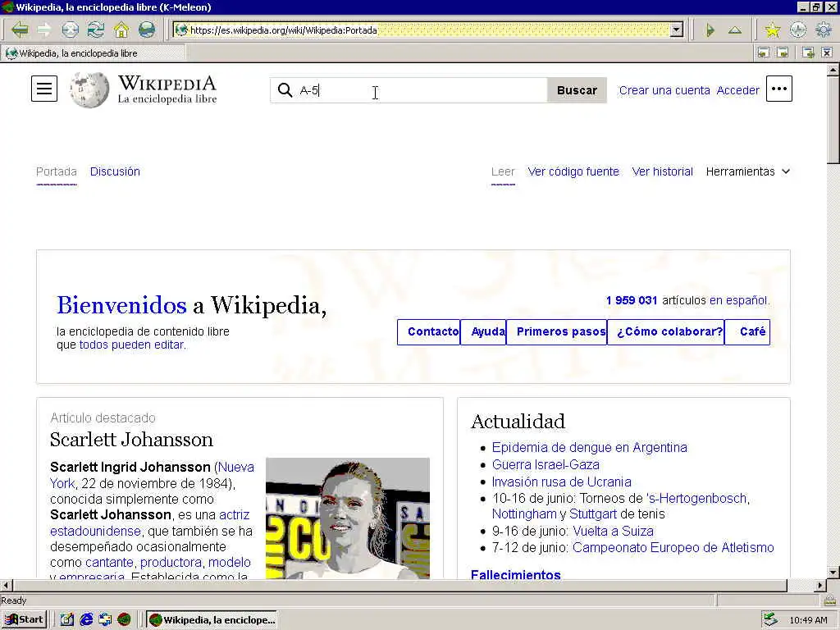
Task: Click the Ayuda button
Action: (x=483, y=331)
